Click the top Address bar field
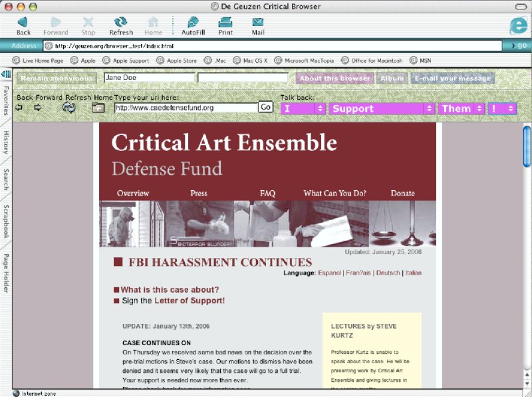Viewport: 532px width, 397px height. (273, 46)
